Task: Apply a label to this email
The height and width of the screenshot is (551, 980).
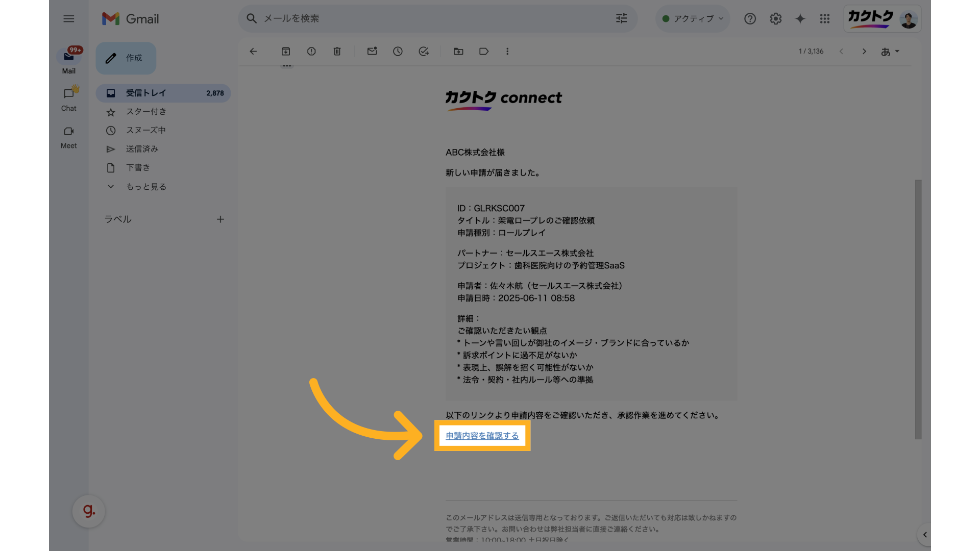Action: [x=484, y=51]
